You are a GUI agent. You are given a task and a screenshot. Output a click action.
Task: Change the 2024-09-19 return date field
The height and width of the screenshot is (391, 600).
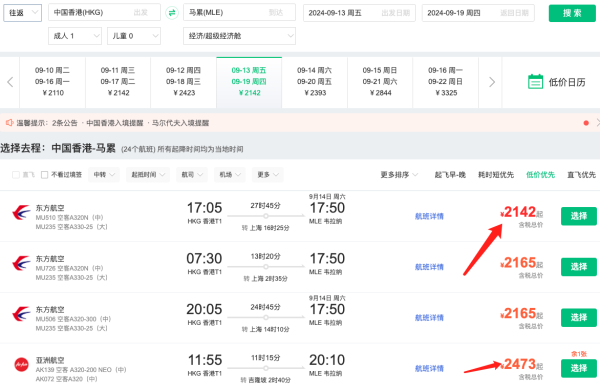[478, 13]
